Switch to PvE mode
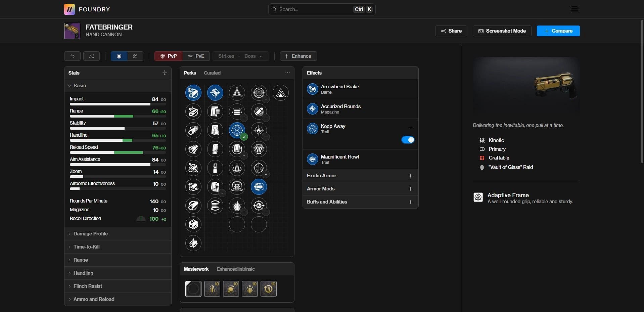 tap(196, 56)
